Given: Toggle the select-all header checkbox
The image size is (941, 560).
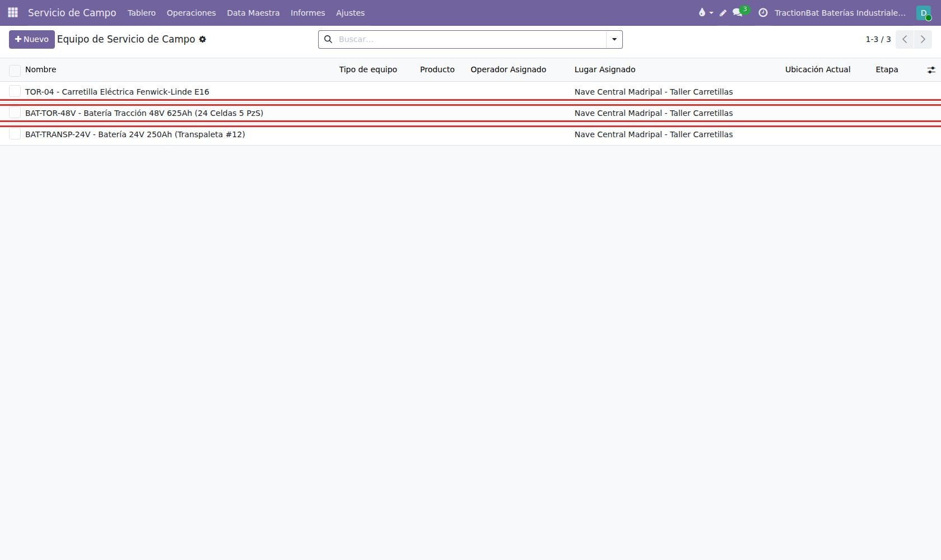Looking at the screenshot, I should (15, 70).
